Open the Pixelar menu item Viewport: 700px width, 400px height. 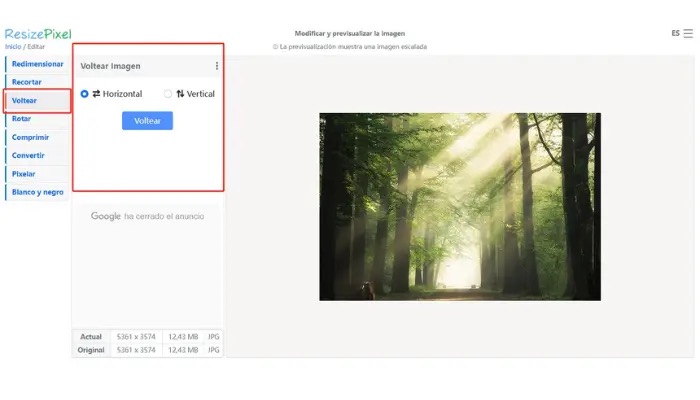coord(37,174)
